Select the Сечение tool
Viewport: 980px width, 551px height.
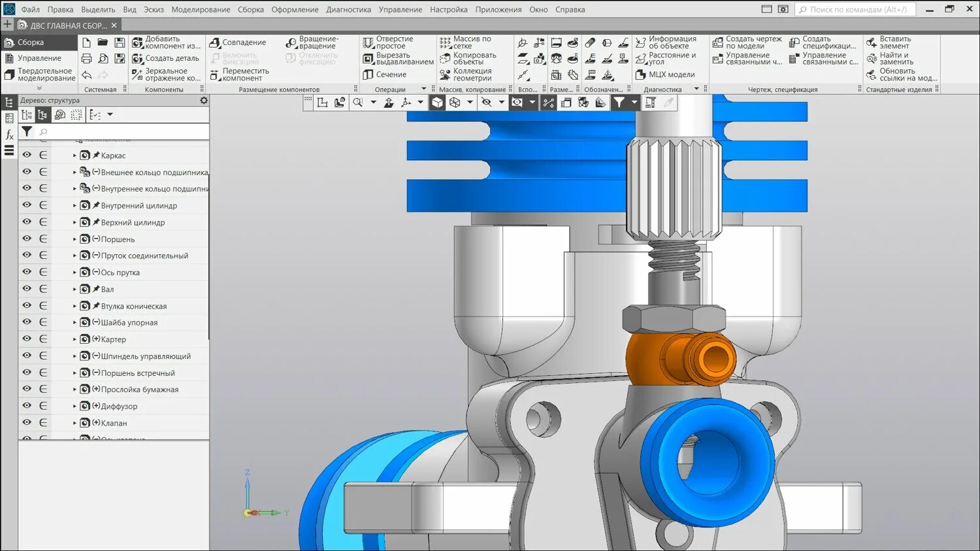click(x=385, y=75)
